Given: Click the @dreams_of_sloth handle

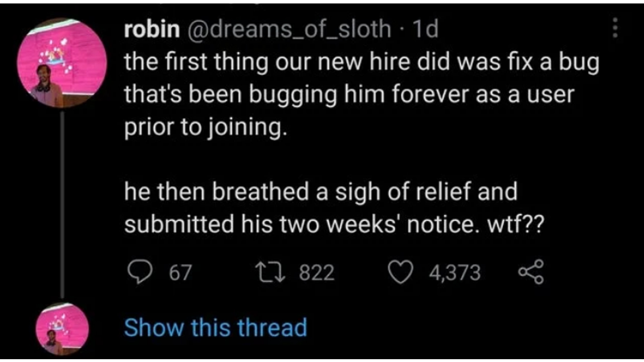Looking at the screenshot, I should tap(288, 29).
